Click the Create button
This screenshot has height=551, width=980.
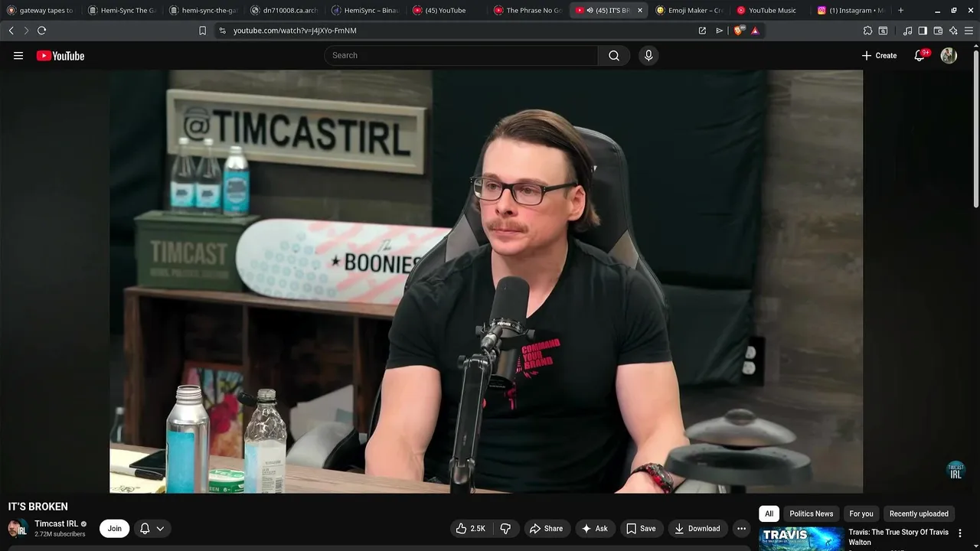coord(879,56)
